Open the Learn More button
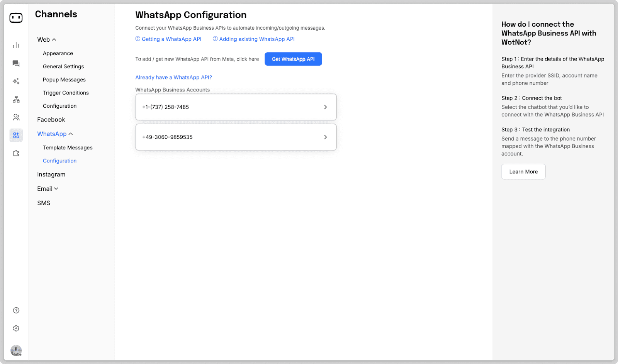Image resolution: width=618 pixels, height=364 pixels. [523, 171]
